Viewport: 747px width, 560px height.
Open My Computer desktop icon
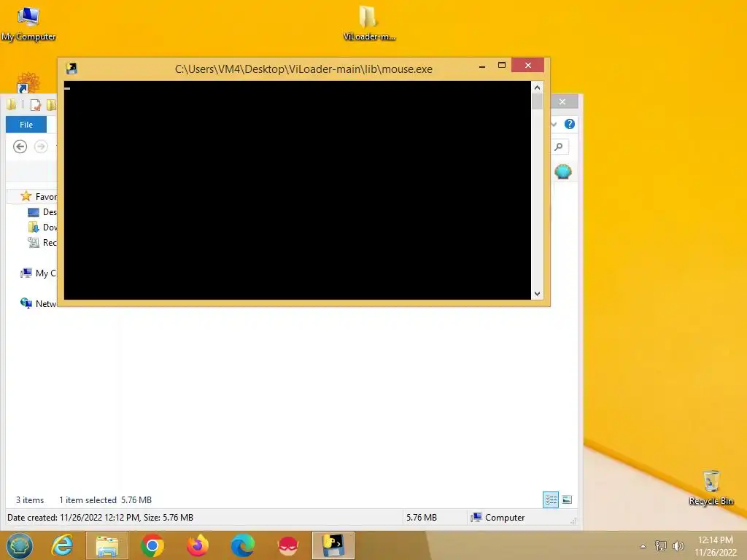pyautogui.click(x=28, y=24)
